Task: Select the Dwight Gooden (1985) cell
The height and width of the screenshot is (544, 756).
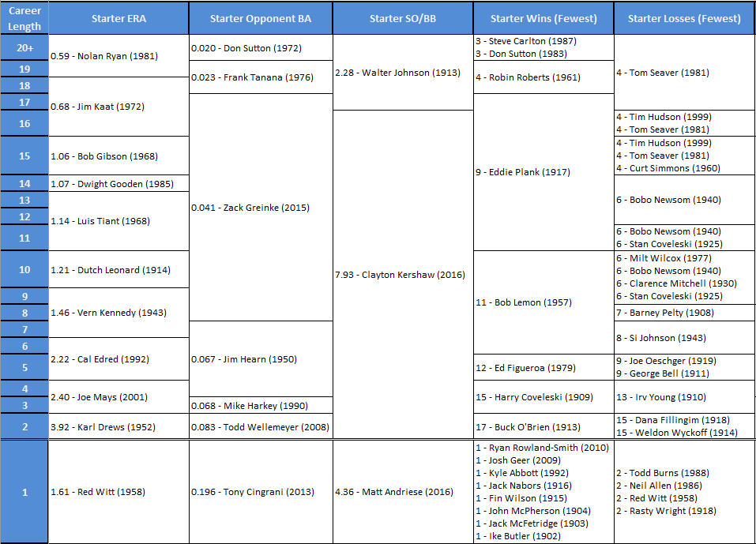Action: click(118, 184)
